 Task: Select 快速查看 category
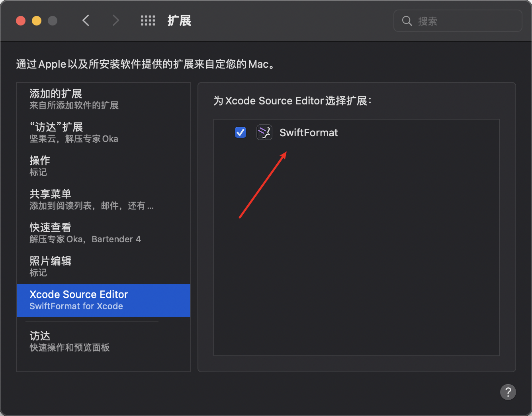pos(104,233)
